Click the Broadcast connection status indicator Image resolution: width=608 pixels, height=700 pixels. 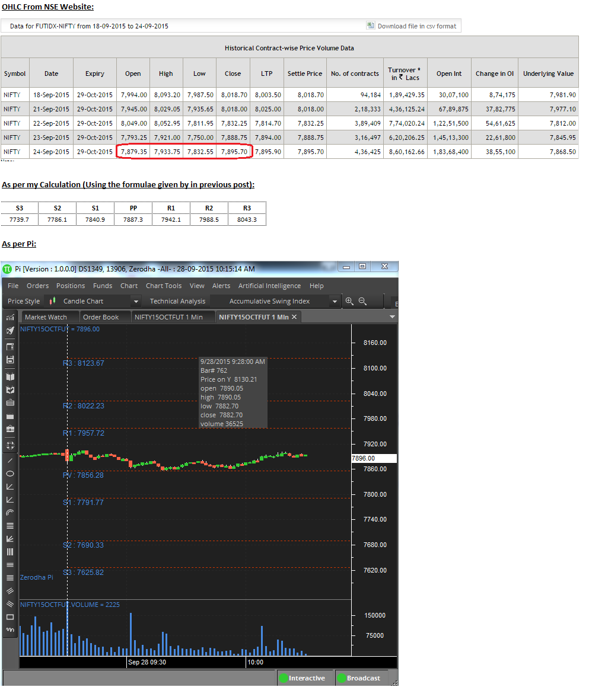click(x=361, y=677)
